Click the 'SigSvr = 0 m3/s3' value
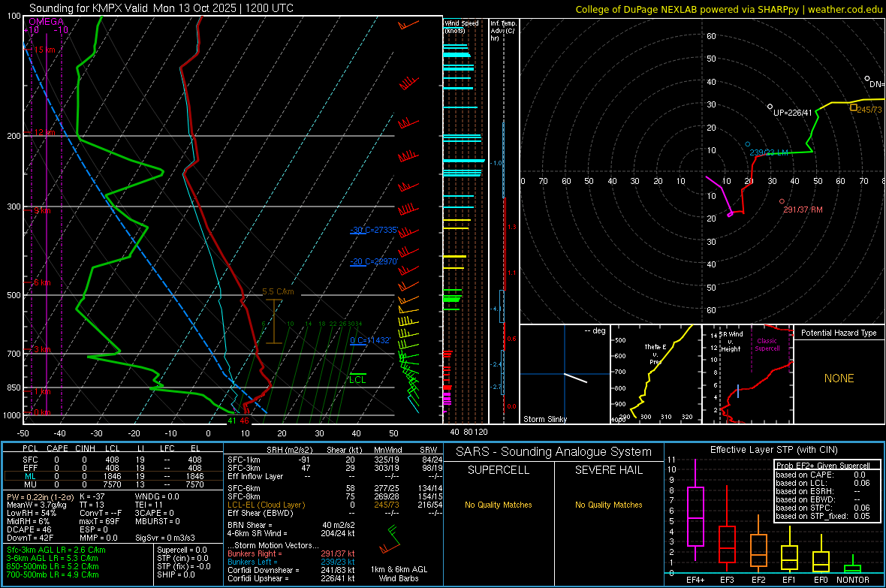This screenshot has height=588, width=886. click(x=165, y=538)
